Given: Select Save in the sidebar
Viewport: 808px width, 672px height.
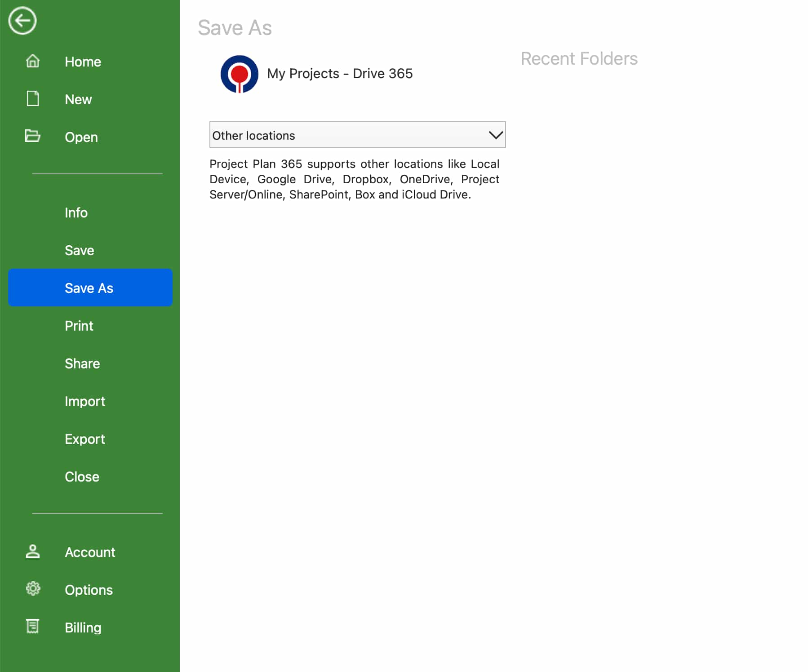Looking at the screenshot, I should tap(79, 250).
